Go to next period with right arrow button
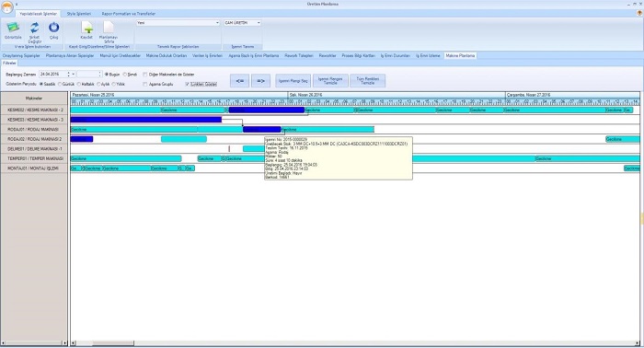Viewport: 644px width, 348px height. (x=260, y=81)
